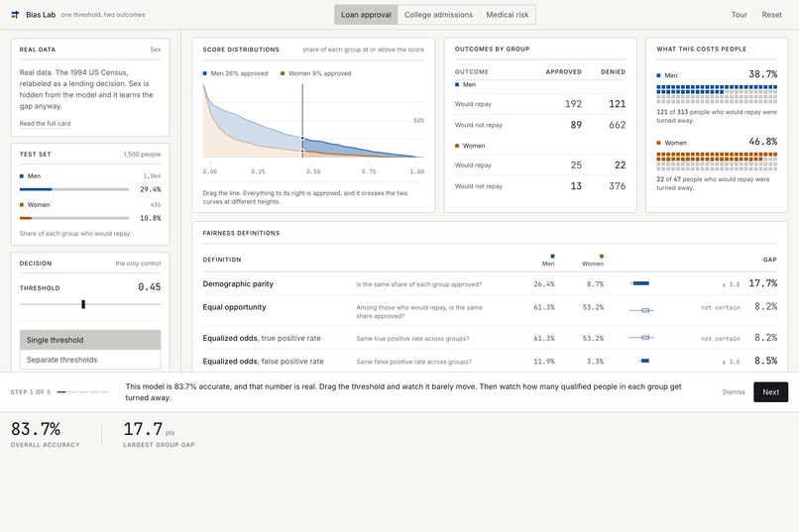Click the Women denied would not repay 376
The width and height of the screenshot is (799, 532).
(x=617, y=186)
